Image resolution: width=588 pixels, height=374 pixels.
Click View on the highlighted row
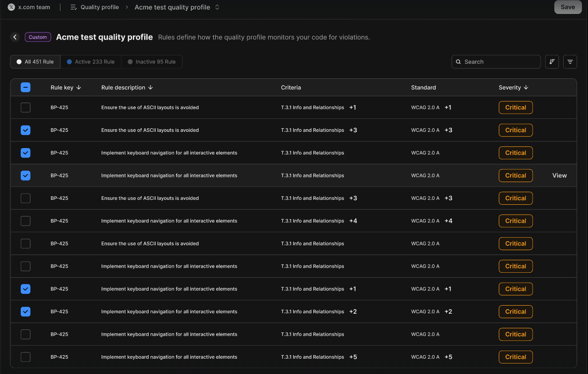[560, 176]
